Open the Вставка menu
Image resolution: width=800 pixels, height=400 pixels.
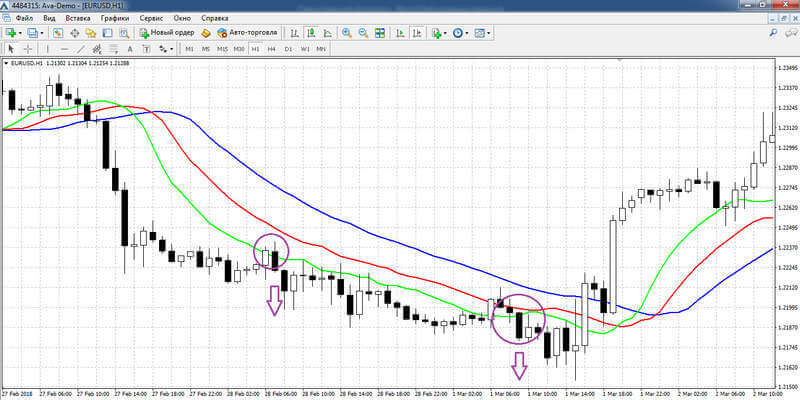(78, 18)
